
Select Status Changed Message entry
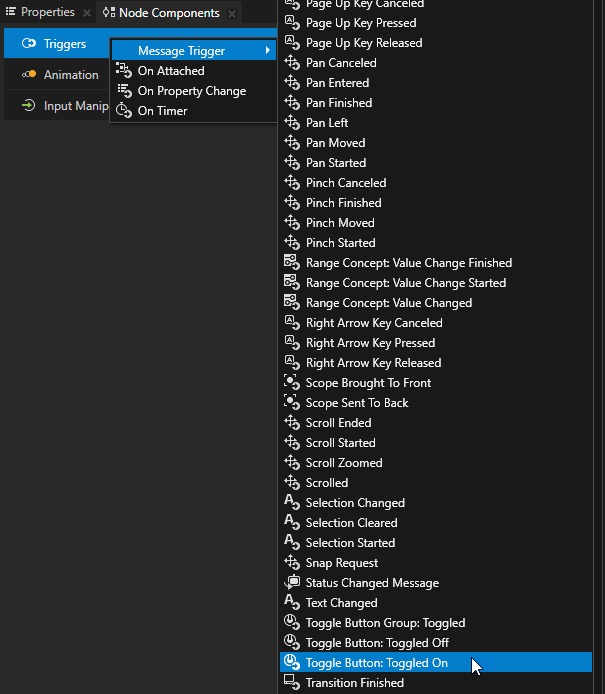coord(436,582)
